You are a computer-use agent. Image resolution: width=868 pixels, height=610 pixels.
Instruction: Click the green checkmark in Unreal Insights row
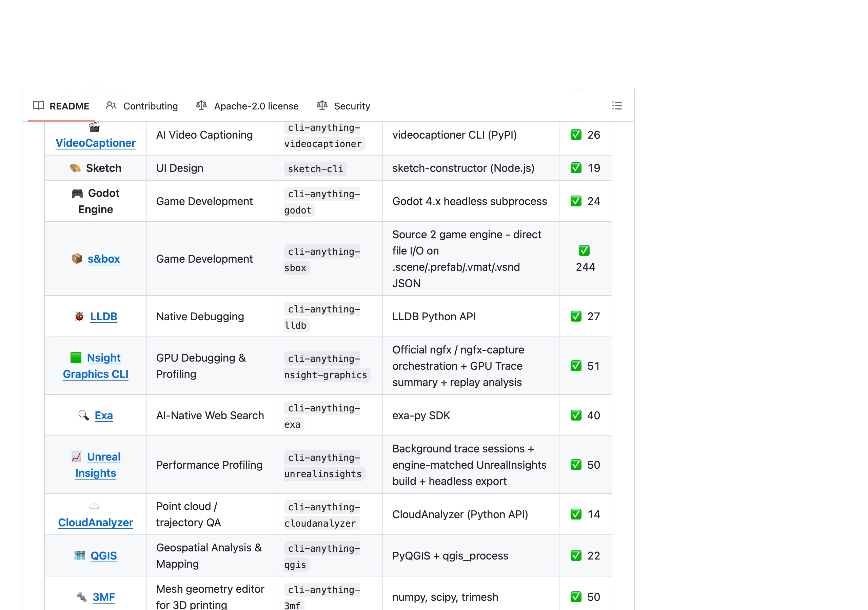click(x=576, y=465)
